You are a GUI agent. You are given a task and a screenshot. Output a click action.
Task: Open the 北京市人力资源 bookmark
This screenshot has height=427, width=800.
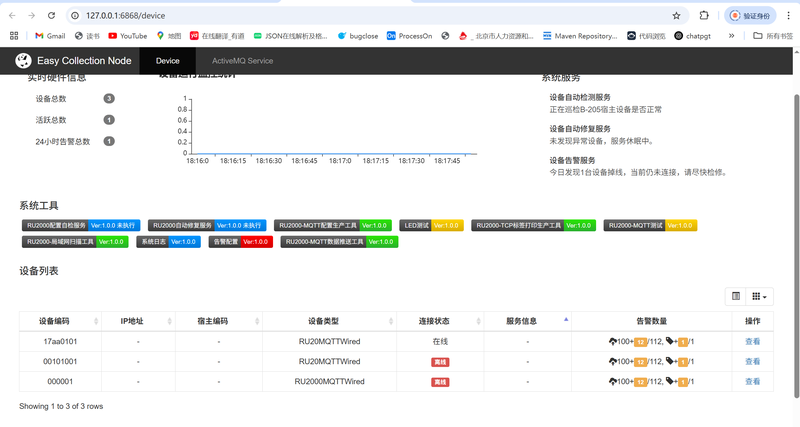(x=496, y=36)
